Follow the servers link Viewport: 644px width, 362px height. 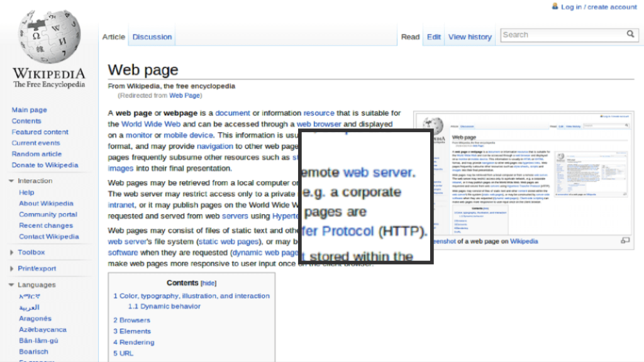point(235,217)
